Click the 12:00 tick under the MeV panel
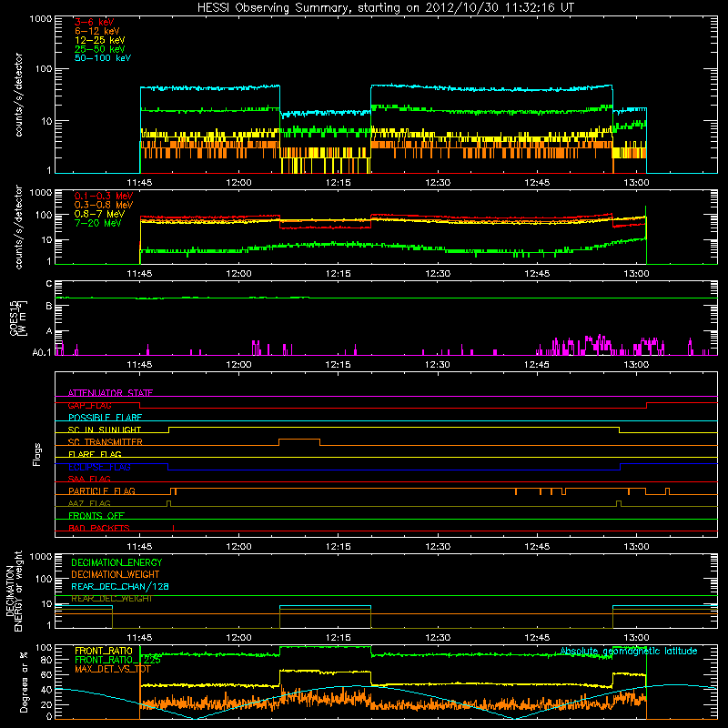 pyautogui.click(x=239, y=274)
